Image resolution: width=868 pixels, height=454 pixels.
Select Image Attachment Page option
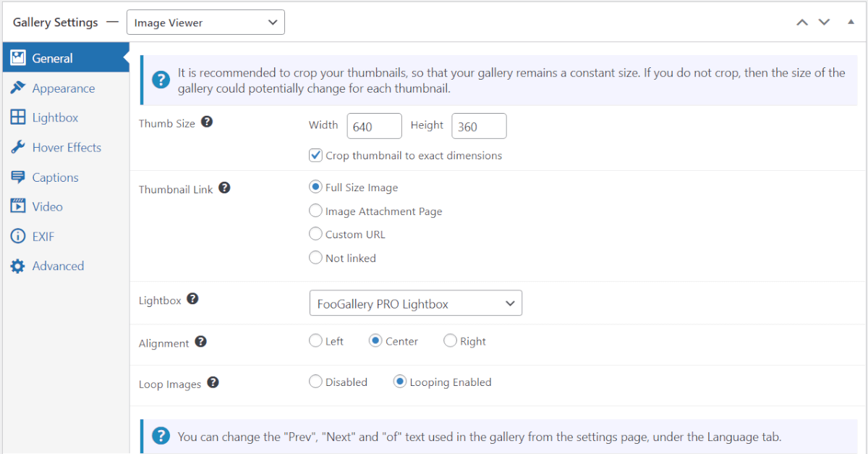click(315, 211)
